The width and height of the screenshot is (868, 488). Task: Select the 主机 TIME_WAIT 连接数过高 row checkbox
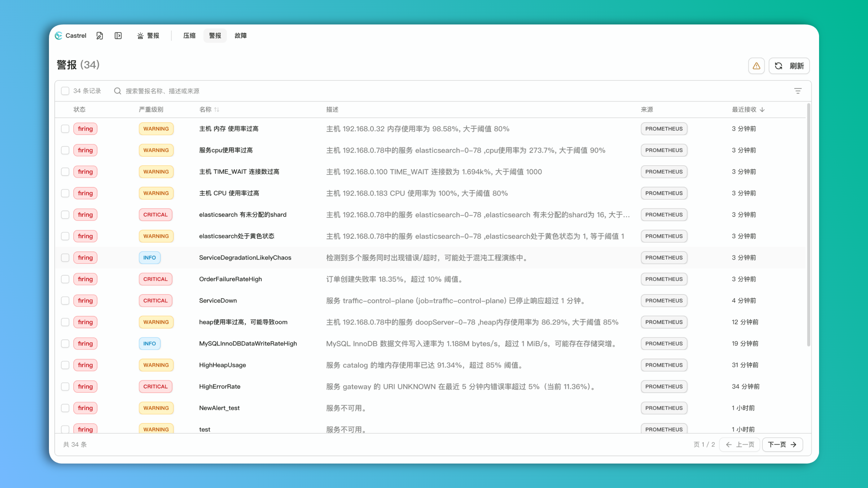click(x=65, y=172)
